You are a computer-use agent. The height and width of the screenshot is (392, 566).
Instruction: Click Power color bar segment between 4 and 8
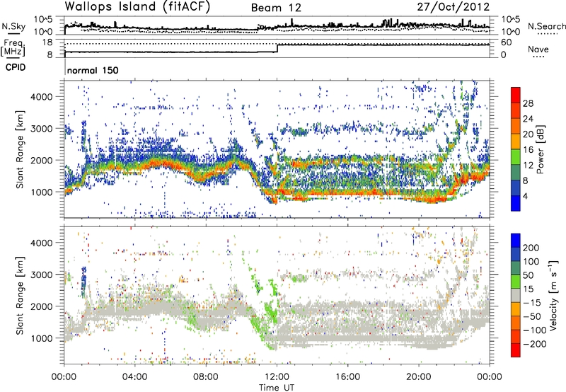(516, 188)
